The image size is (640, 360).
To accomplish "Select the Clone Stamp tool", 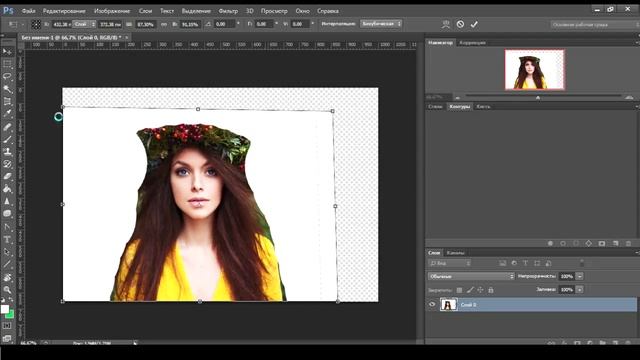I will pyautogui.click(x=7, y=152).
